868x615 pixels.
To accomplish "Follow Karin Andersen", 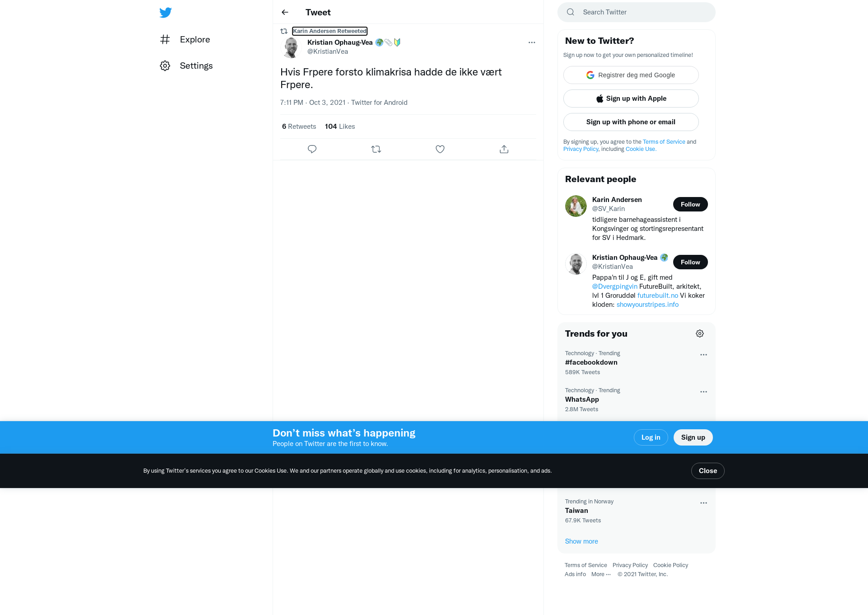I will pyautogui.click(x=690, y=204).
